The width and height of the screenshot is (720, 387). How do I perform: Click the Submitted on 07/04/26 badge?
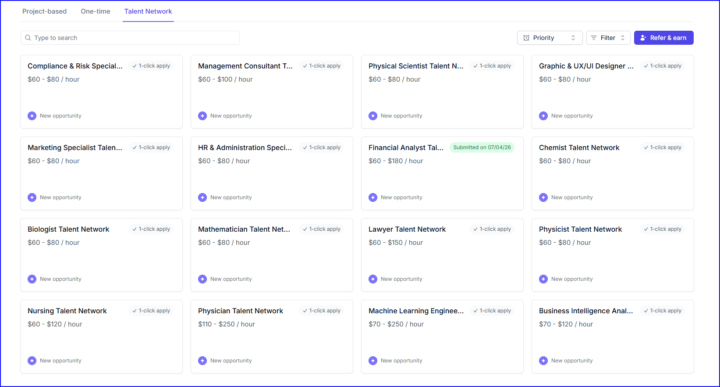click(482, 147)
